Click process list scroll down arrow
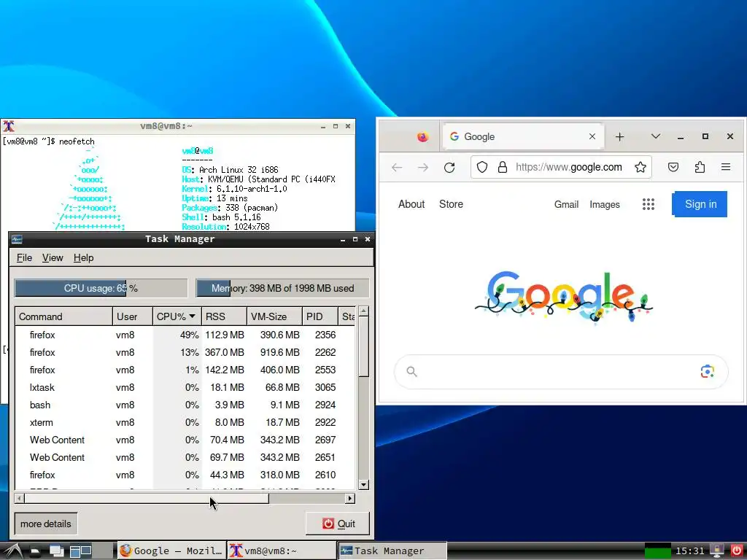 [x=363, y=485]
